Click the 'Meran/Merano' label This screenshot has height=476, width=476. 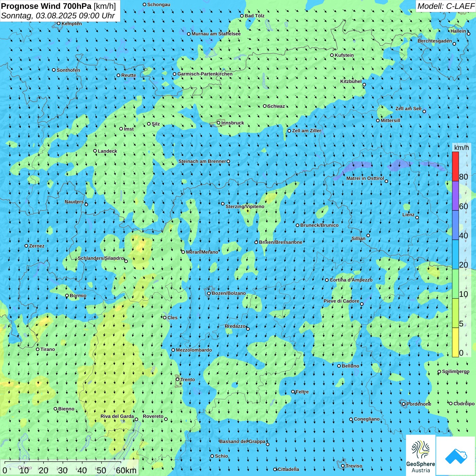pos(202,252)
